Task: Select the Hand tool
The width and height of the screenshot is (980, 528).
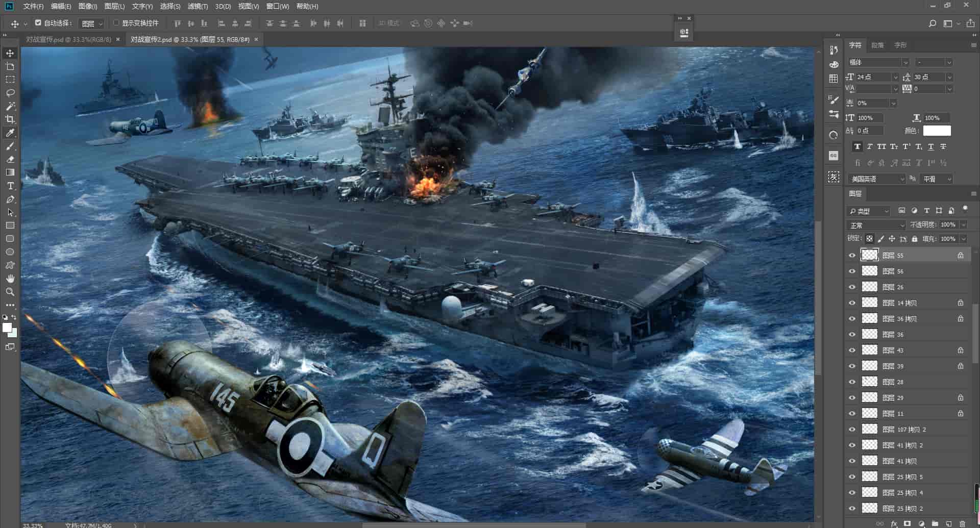Action: click(10, 279)
